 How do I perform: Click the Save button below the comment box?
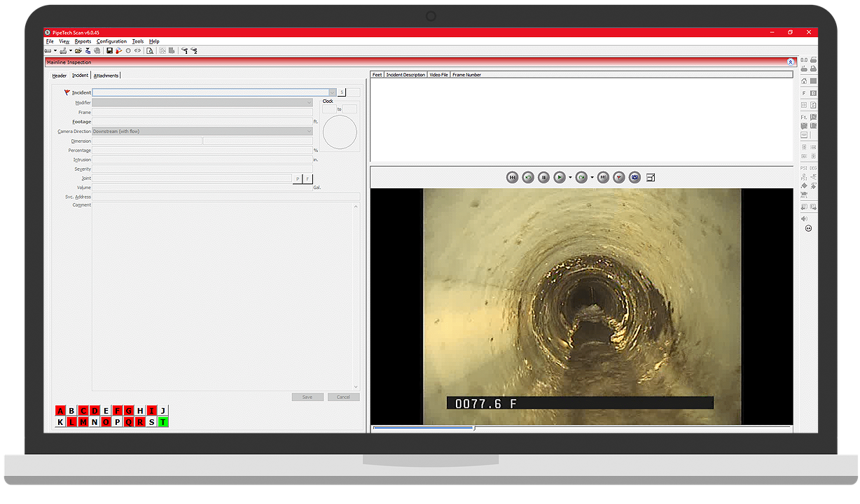307,397
